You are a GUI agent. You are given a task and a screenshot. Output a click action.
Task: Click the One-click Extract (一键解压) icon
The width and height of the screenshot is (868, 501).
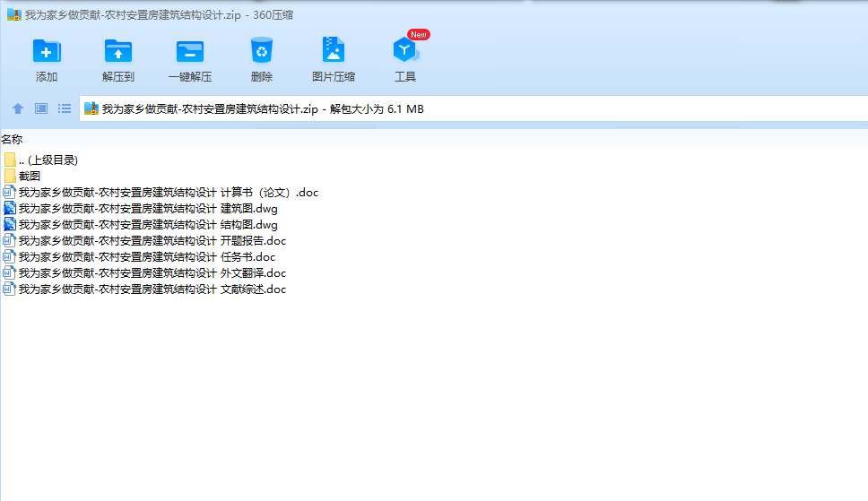point(190,51)
